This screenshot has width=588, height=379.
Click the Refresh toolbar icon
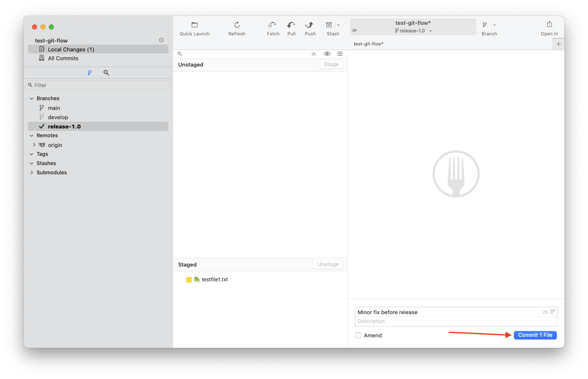point(237,25)
